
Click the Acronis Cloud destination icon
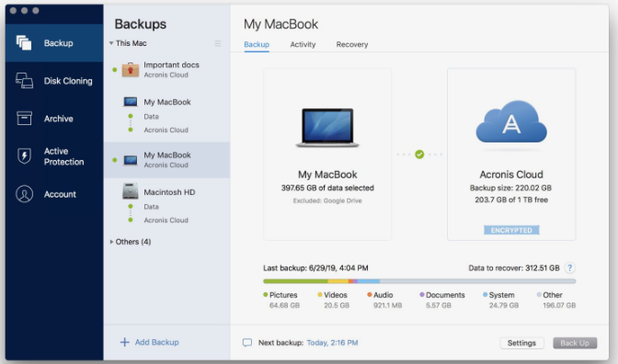[x=511, y=122]
